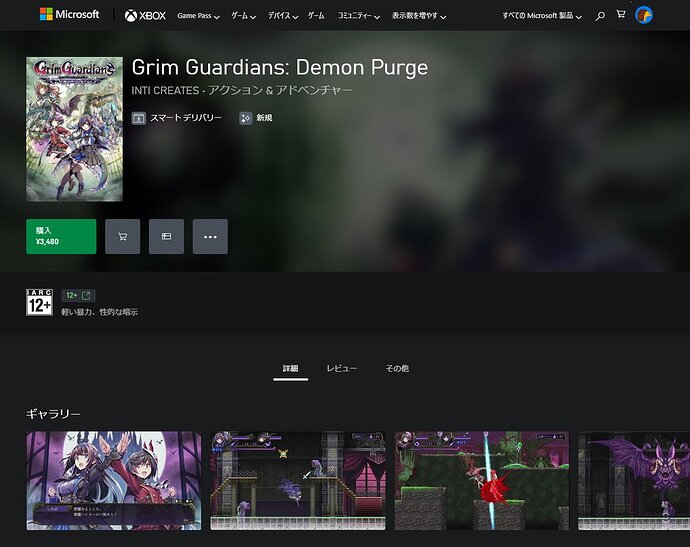
Task: Click the ギャラリー section heading
Action: (53, 414)
